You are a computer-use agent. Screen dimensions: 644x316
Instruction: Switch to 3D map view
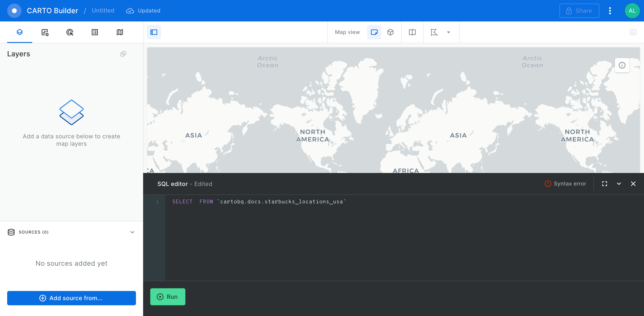(x=390, y=32)
